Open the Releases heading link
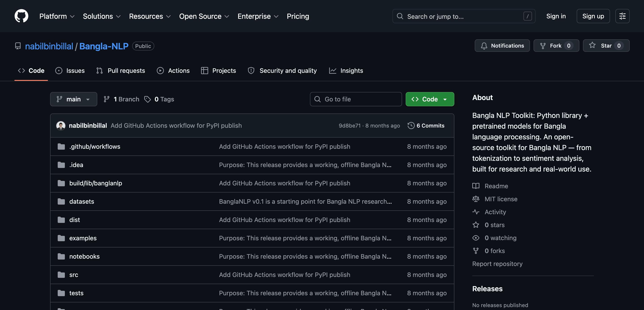The height and width of the screenshot is (310, 644). (x=487, y=289)
